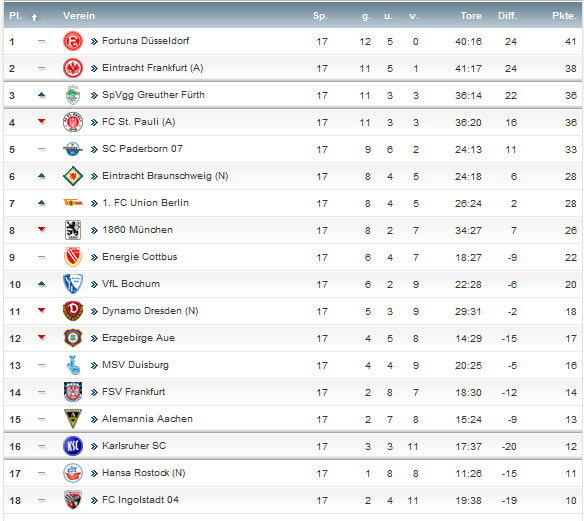The width and height of the screenshot is (584, 521).
Task: Click the Alemannia Aachen triangle crest
Action: tap(73, 419)
